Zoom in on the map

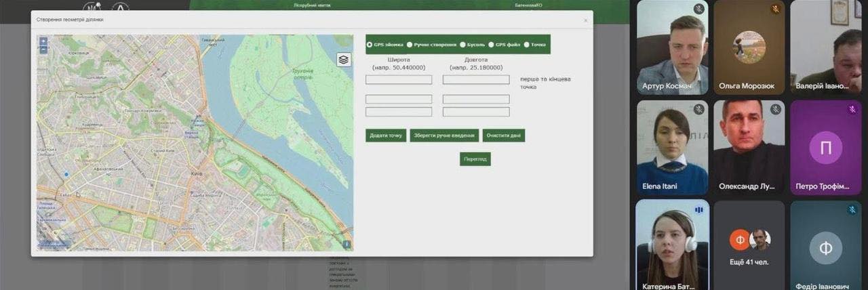click(43, 41)
